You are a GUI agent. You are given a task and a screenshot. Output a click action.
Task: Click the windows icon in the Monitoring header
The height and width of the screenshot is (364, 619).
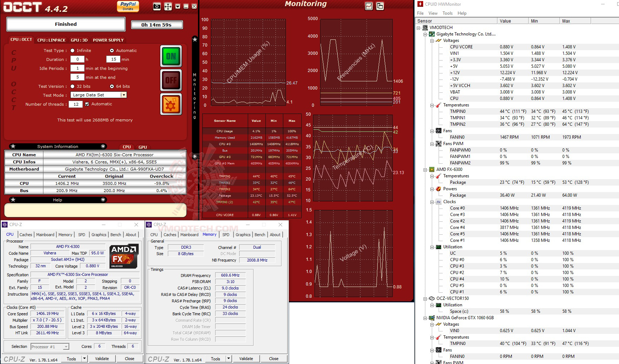click(x=380, y=6)
